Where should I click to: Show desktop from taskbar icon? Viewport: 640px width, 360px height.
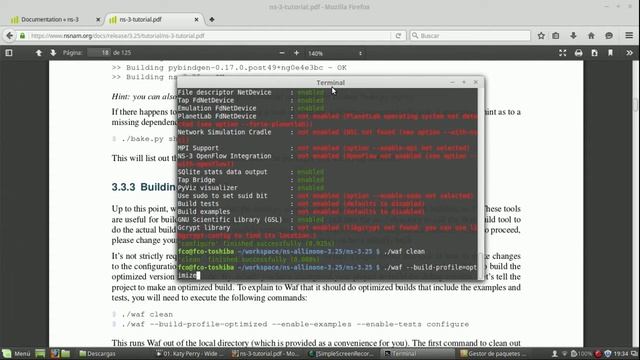[40, 353]
